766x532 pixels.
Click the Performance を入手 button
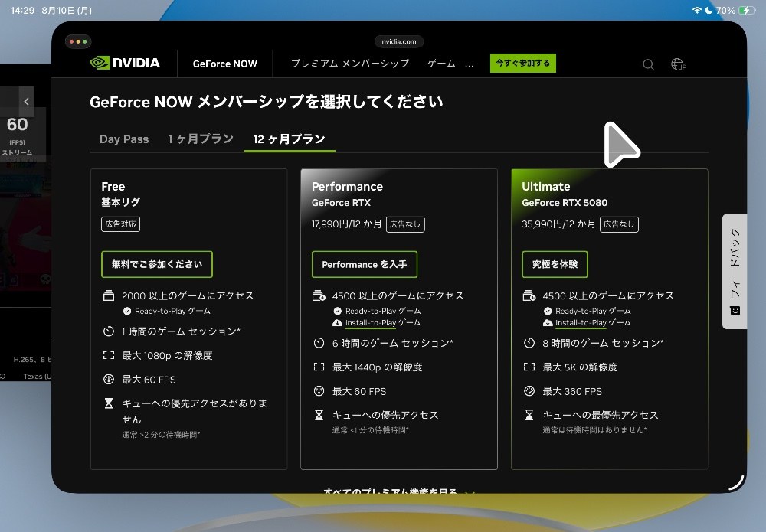pos(365,264)
